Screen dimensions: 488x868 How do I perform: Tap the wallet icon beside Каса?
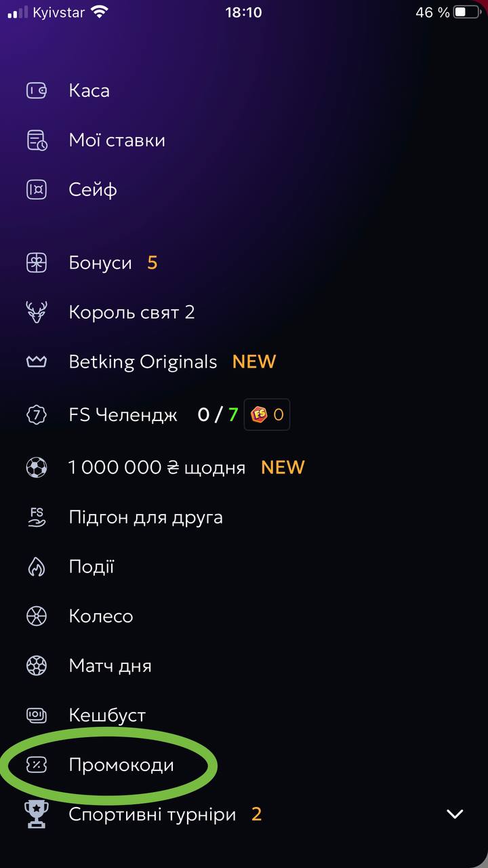(x=37, y=91)
